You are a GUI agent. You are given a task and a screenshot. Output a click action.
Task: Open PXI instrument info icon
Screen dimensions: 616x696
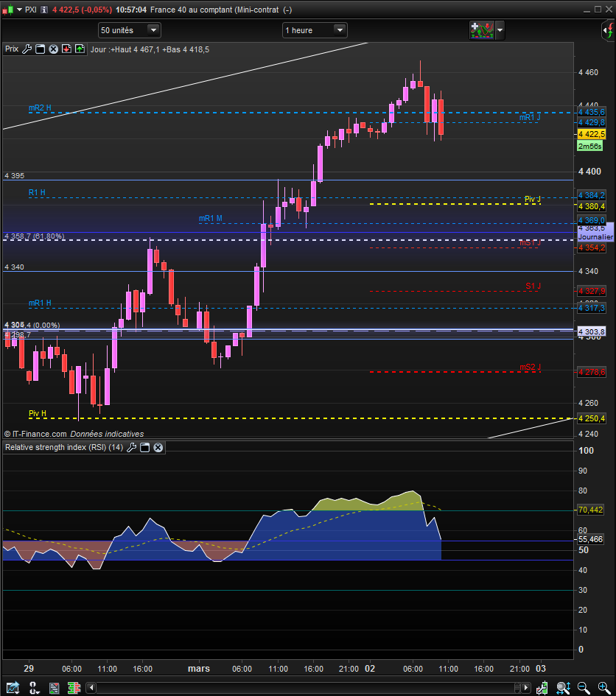pyautogui.click(x=44, y=10)
